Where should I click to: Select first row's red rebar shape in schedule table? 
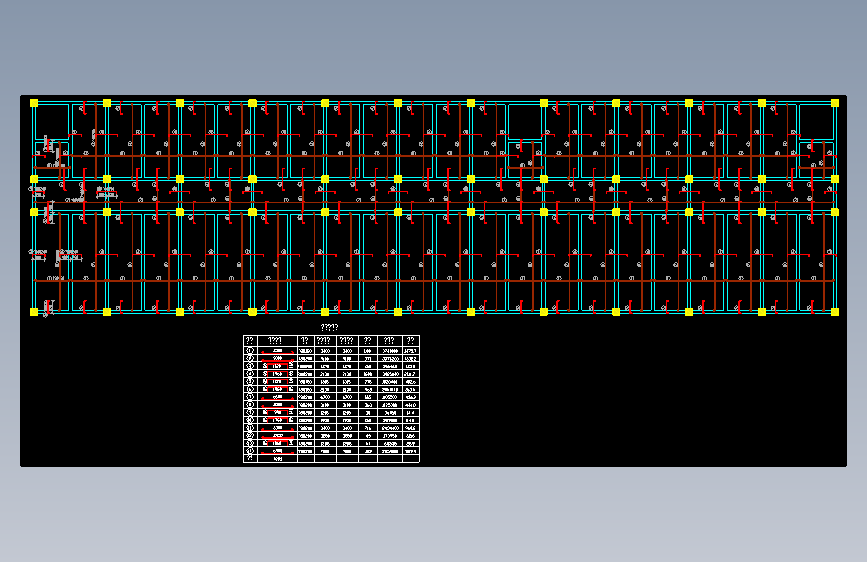pyautogui.click(x=278, y=352)
